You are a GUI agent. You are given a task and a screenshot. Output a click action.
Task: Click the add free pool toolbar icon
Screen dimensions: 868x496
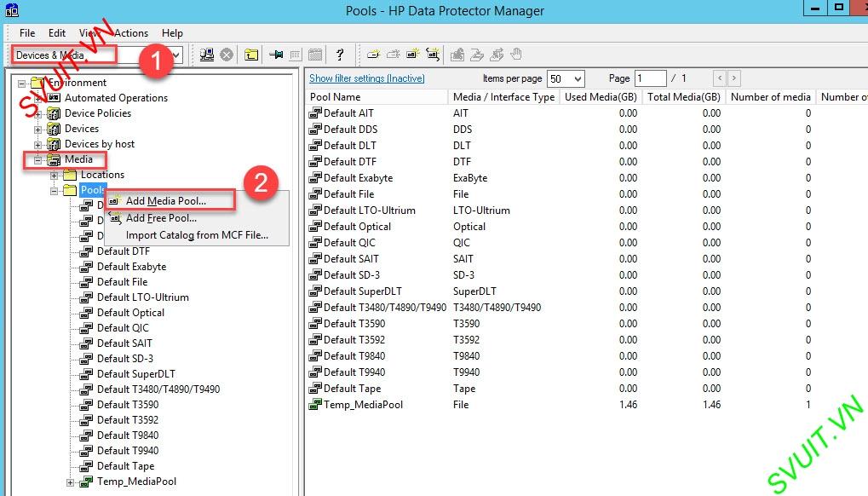(x=433, y=54)
